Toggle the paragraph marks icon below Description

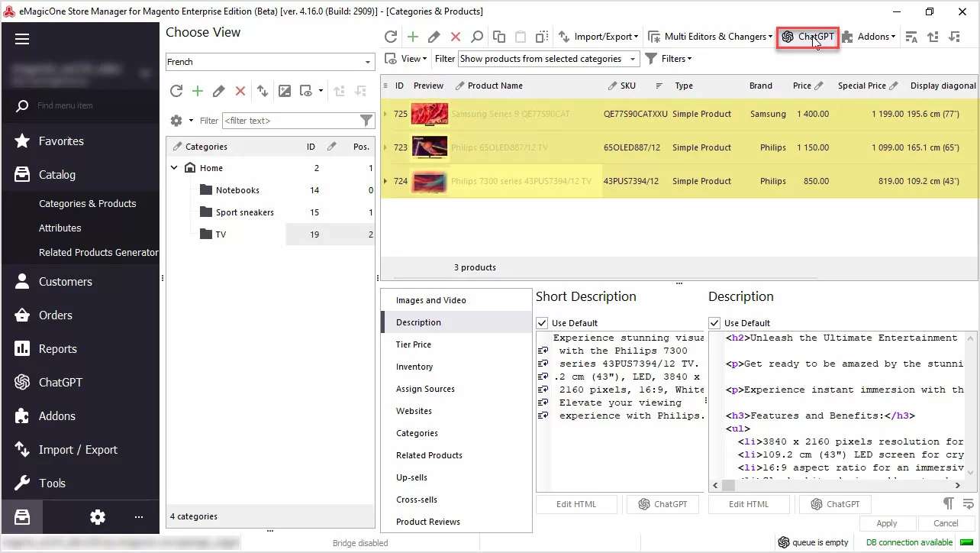(x=948, y=503)
